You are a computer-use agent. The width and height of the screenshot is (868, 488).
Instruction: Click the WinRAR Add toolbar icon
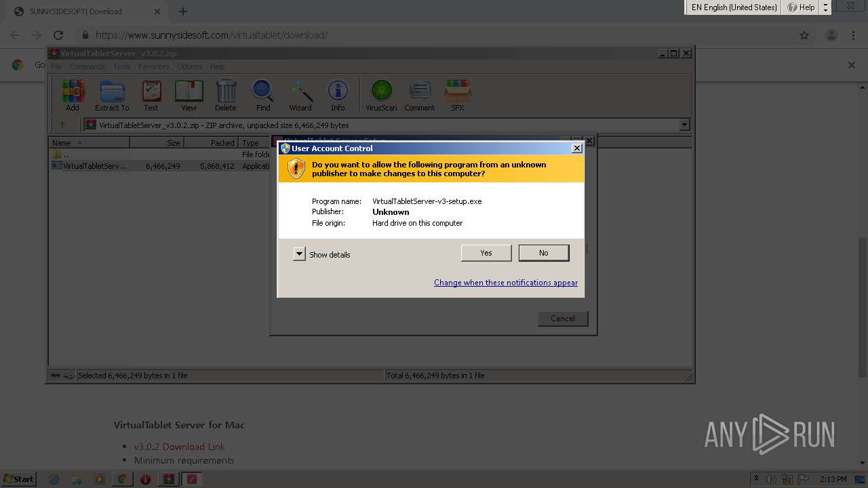[73, 96]
